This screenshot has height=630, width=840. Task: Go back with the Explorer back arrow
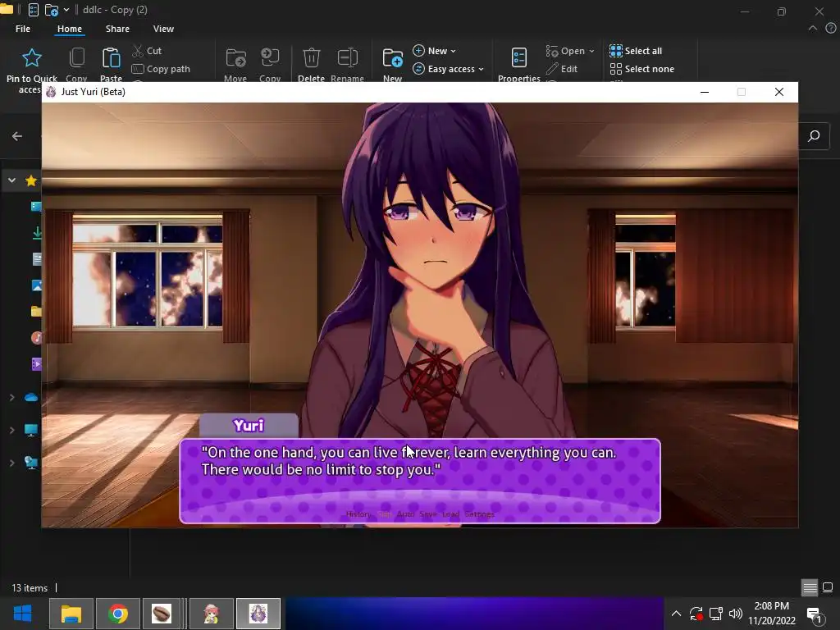coord(17,136)
